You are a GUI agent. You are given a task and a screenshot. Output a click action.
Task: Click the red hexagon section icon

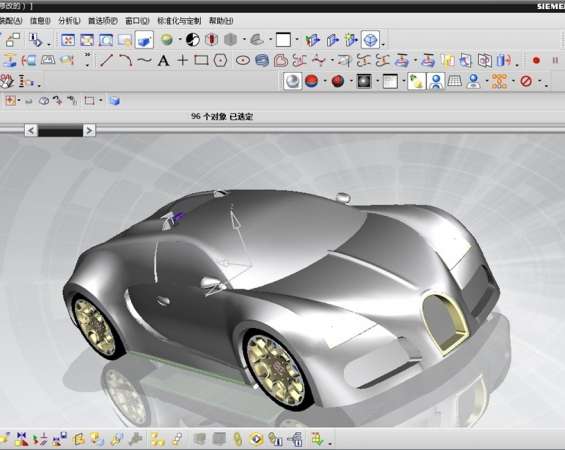click(x=212, y=40)
